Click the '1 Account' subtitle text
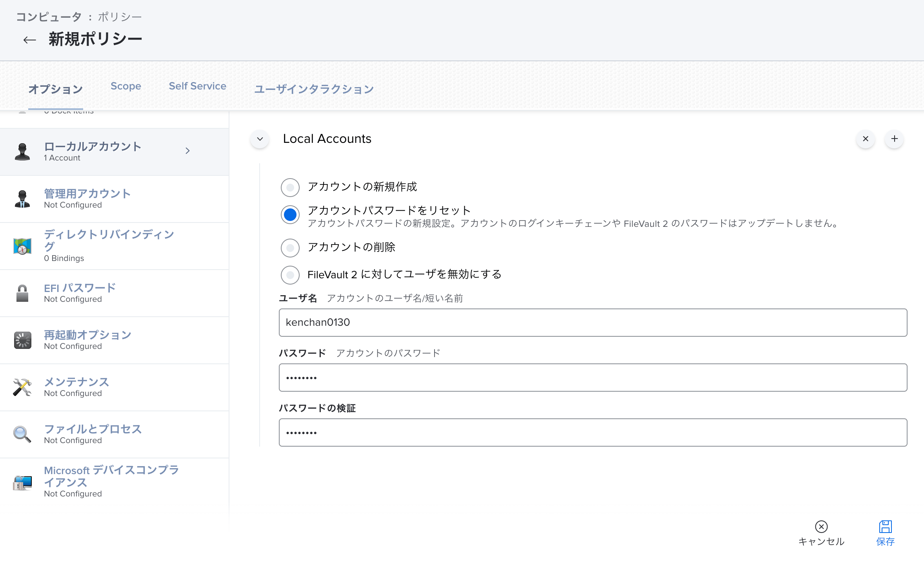 click(62, 158)
